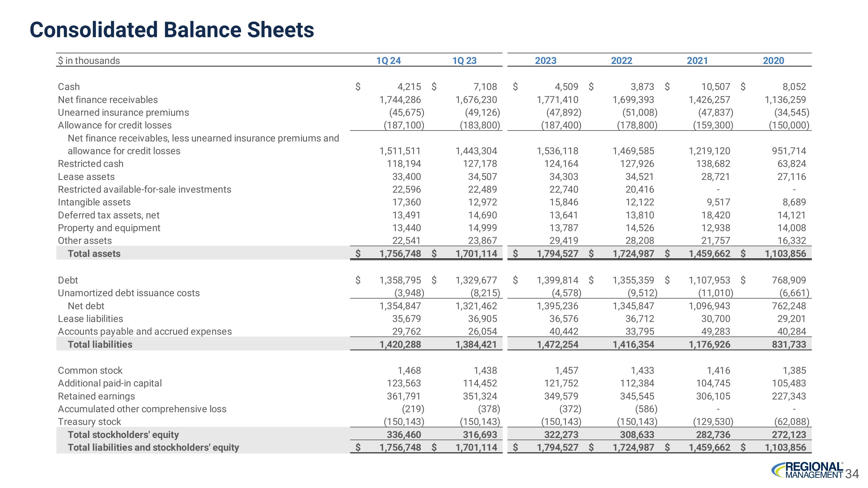
Task: Click page number 34
Action: [852, 474]
